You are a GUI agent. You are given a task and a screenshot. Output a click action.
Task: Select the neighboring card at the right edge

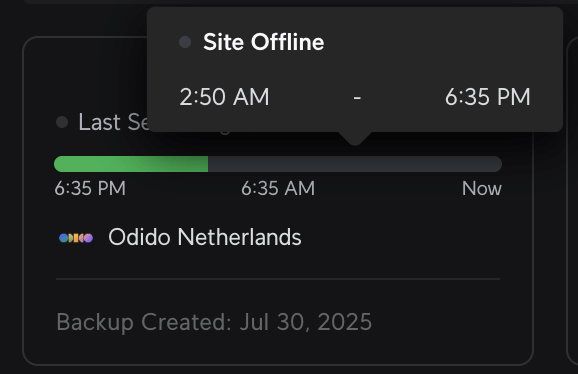click(572, 201)
